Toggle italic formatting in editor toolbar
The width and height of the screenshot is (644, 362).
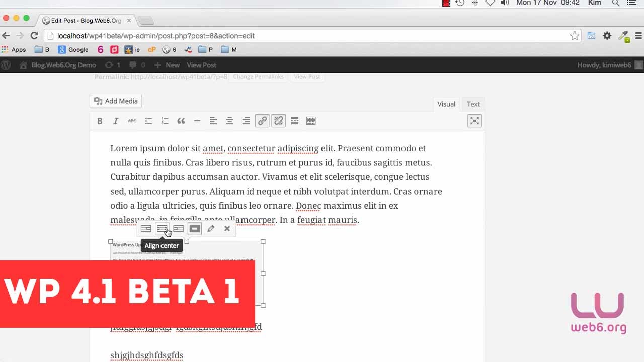116,121
